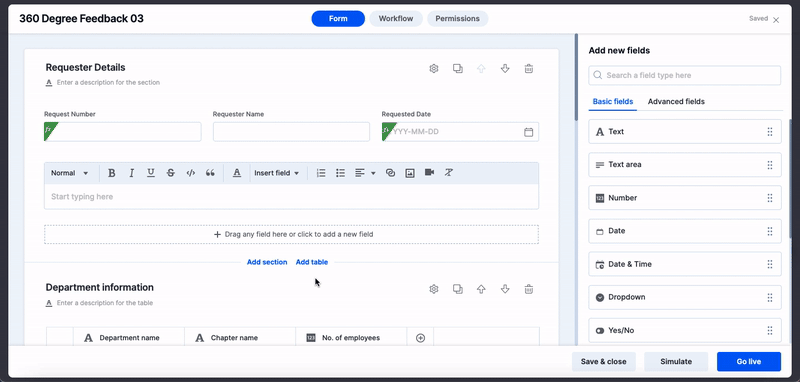
Task: Select the Date field type
Action: point(685,231)
